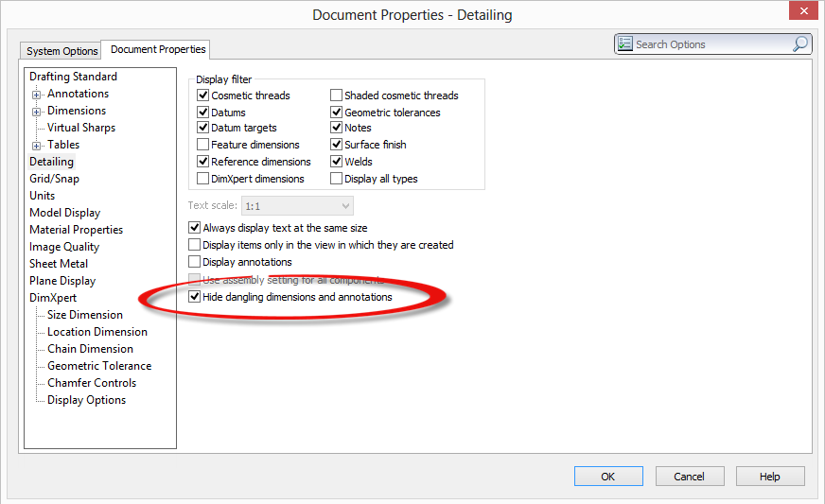This screenshot has height=504, width=825.
Task: Click the Cancel button
Action: click(x=690, y=477)
